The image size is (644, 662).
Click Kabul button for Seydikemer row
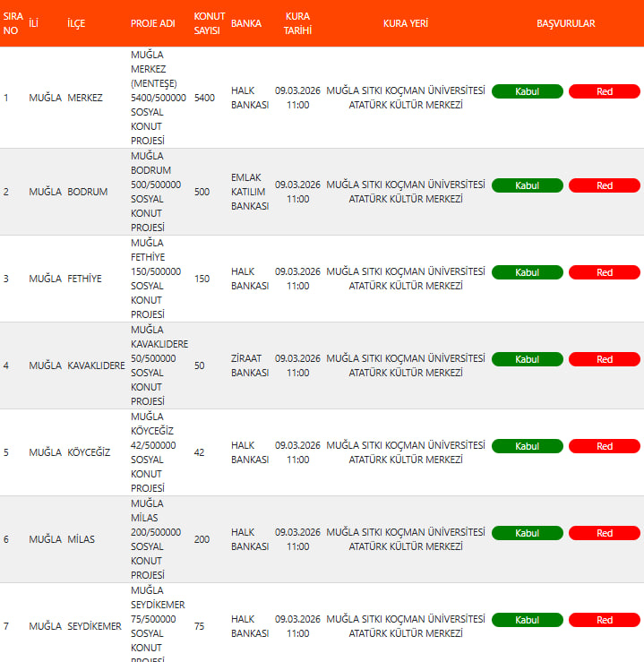point(527,620)
